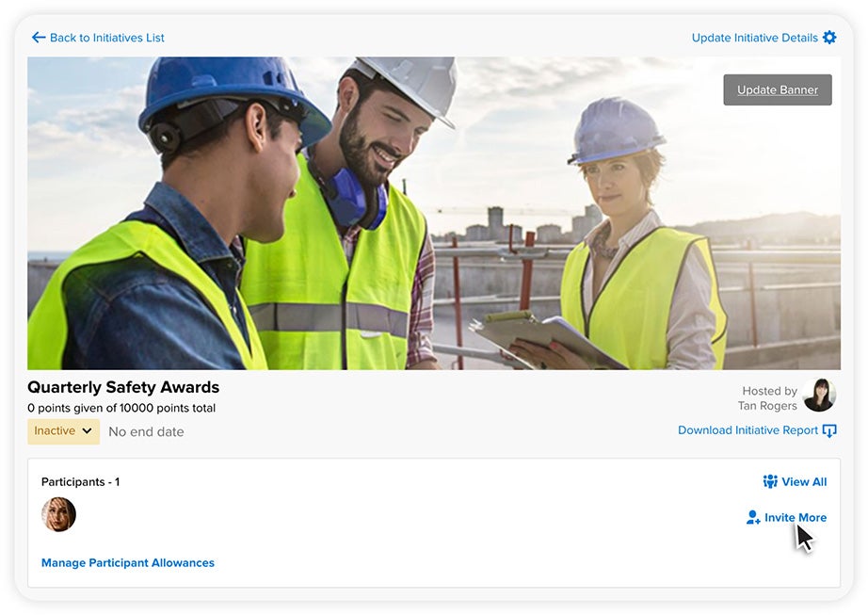868x615 pixels.
Task: Click the Invite More person-plus icon
Action: pyautogui.click(x=753, y=518)
